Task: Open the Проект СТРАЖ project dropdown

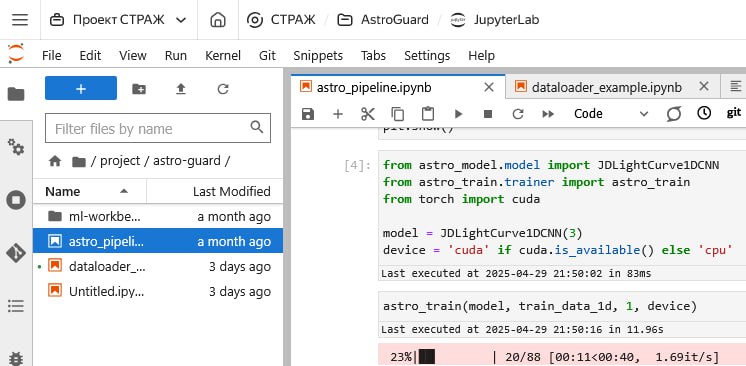Action: coord(118,20)
